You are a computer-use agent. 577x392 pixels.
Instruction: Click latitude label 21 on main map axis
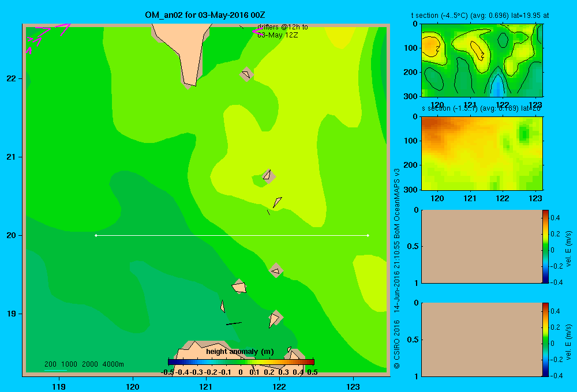tap(12, 157)
